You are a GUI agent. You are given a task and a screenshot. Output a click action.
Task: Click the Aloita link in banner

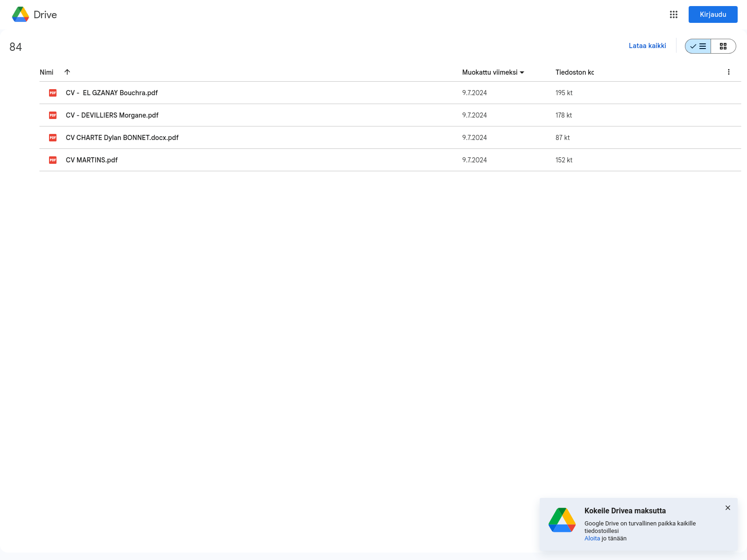(x=592, y=539)
